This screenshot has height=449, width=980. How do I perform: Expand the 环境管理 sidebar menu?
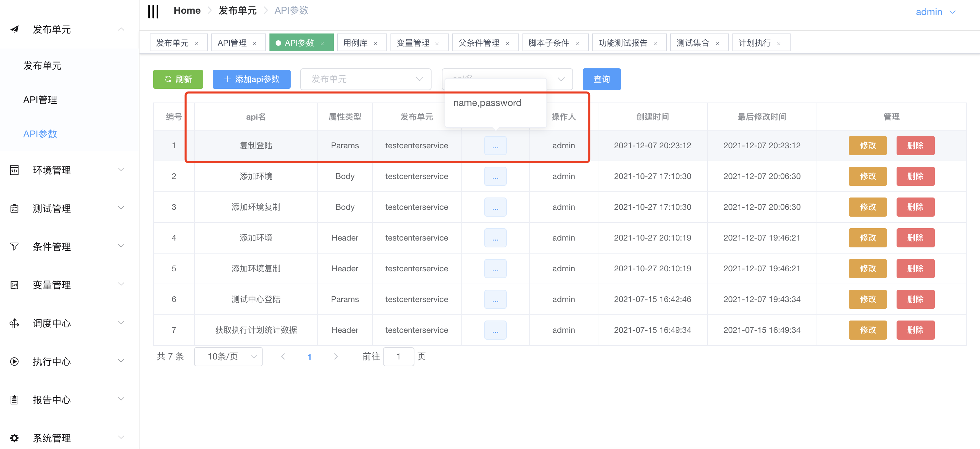tap(121, 169)
